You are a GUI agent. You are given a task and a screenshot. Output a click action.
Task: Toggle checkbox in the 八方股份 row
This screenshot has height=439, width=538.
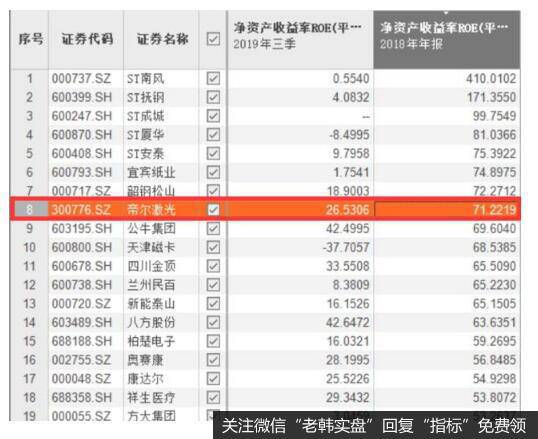(x=213, y=322)
